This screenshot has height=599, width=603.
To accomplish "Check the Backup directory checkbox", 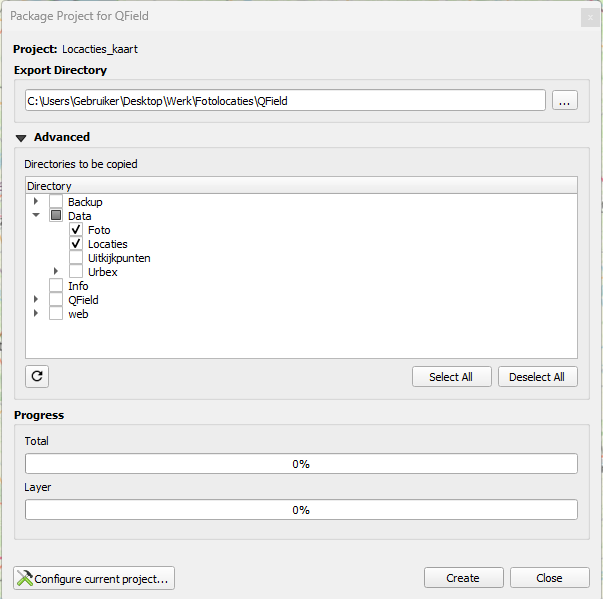I will click(x=56, y=201).
